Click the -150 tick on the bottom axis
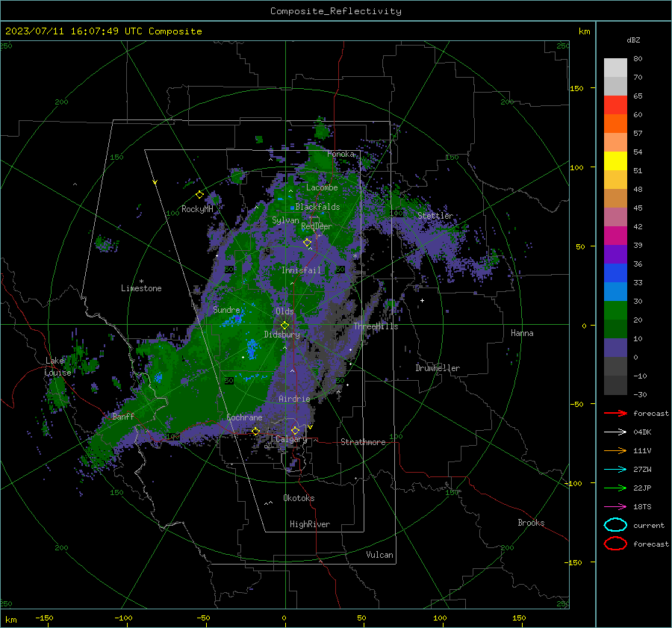The height and width of the screenshot is (628, 672). point(44,618)
